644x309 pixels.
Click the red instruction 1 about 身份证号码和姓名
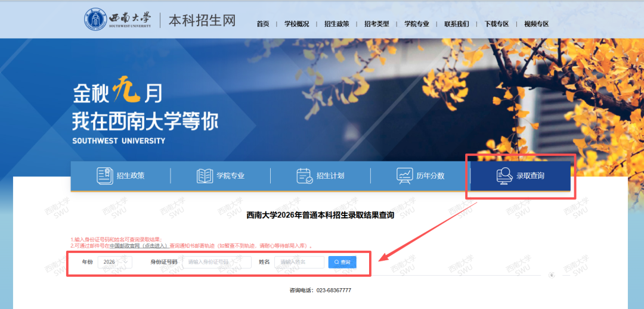(x=116, y=240)
